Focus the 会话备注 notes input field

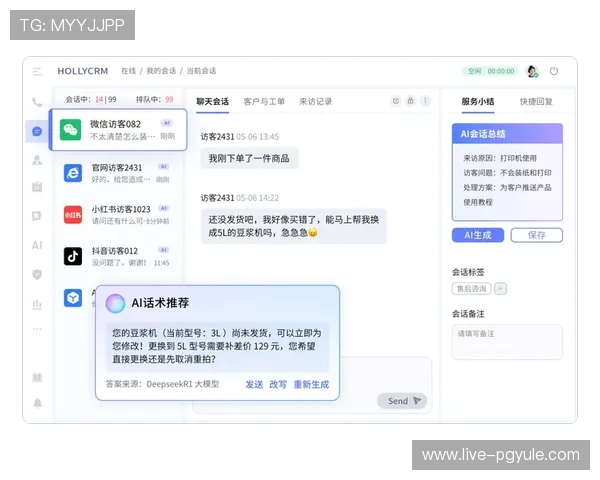click(x=507, y=342)
